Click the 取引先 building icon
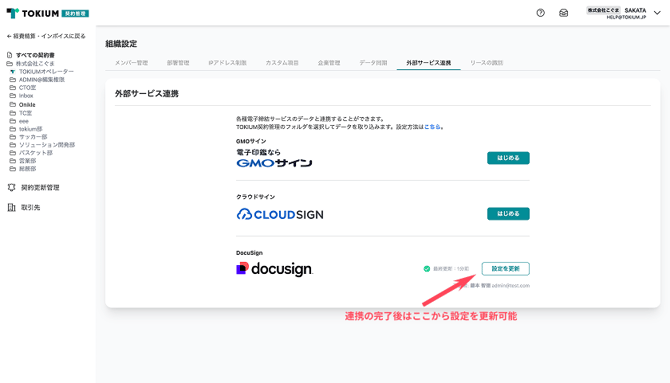The width and height of the screenshot is (670, 383). tap(12, 207)
